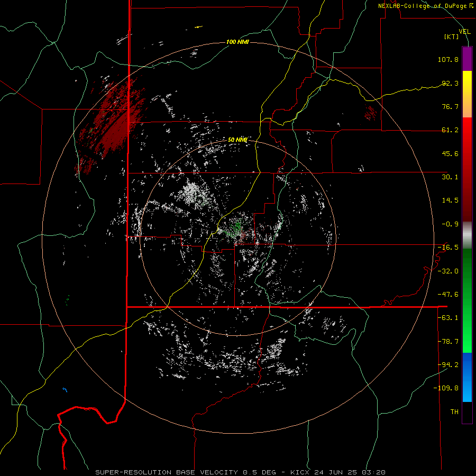
Task: Click the small blue echo on the map
Action: tap(65, 390)
